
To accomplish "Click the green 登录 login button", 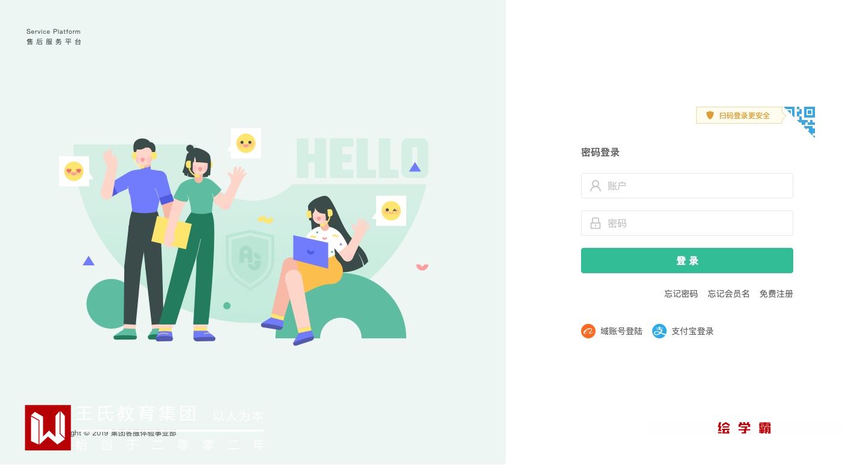I will (x=687, y=261).
